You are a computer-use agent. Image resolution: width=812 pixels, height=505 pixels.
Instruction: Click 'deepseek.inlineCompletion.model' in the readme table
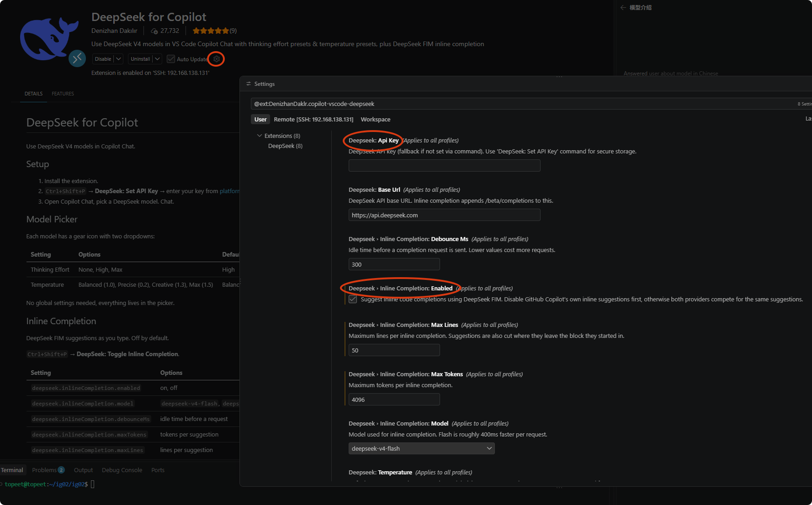83,404
